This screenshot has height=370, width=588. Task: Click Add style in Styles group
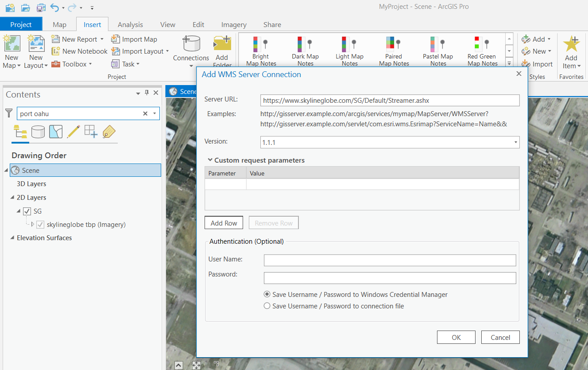(536, 39)
